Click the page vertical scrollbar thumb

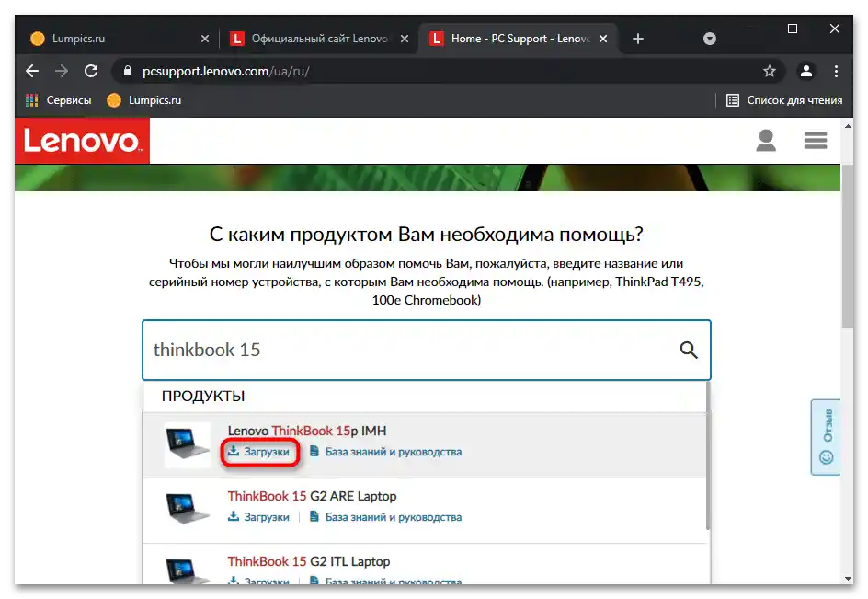click(x=848, y=246)
